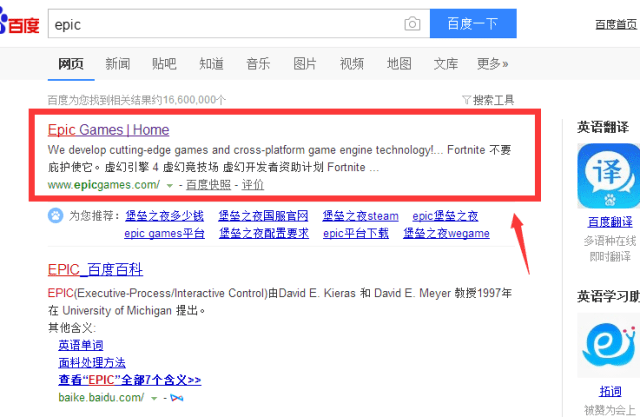Switch to the 图片 tab

coord(305,64)
